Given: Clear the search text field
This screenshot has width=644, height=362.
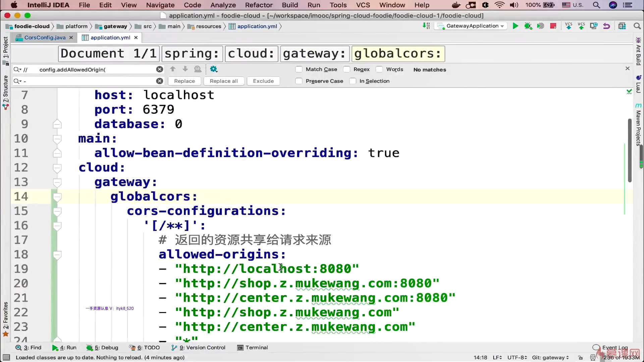Looking at the screenshot, I should (x=160, y=69).
